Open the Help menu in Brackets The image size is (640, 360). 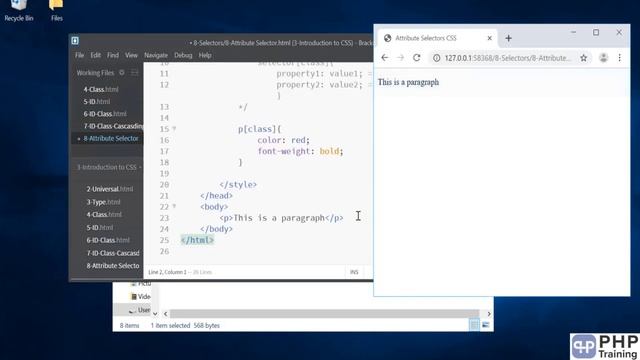(x=205, y=55)
